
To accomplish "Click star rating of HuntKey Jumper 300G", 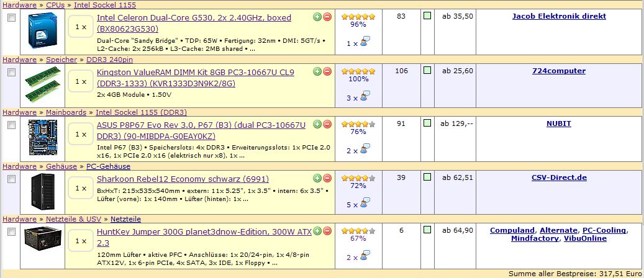I will tap(358, 231).
